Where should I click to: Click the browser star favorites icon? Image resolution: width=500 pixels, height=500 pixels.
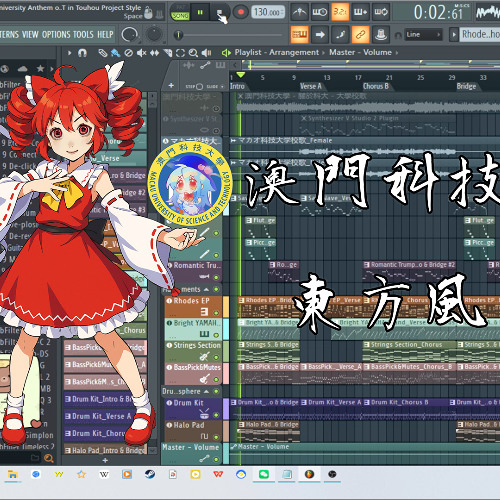point(40,68)
